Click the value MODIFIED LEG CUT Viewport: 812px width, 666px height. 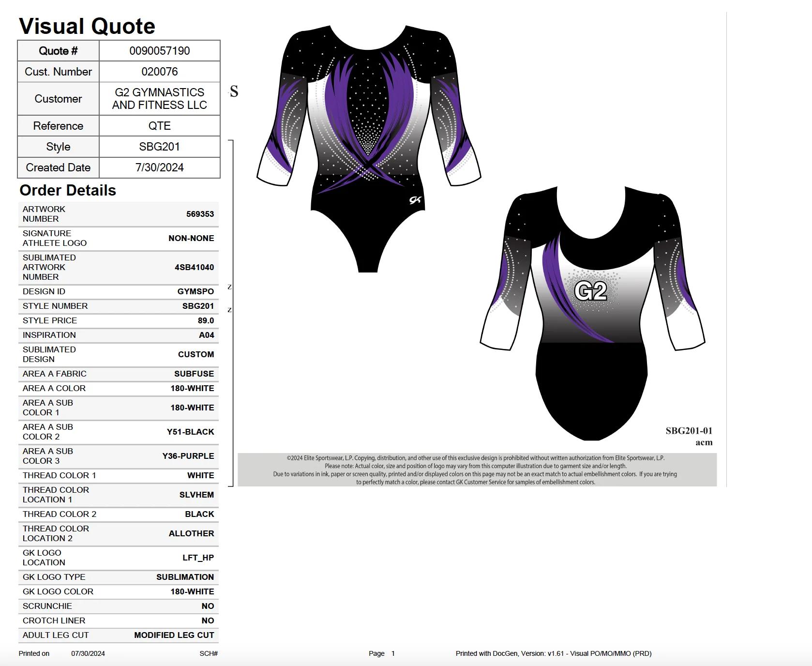[x=174, y=635]
